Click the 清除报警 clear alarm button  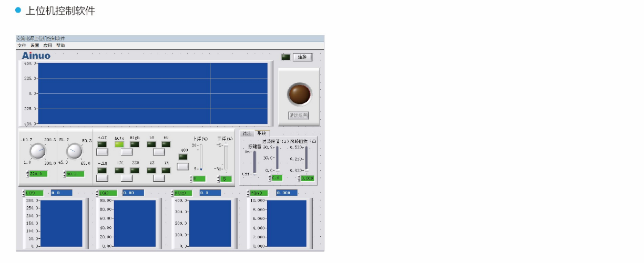tap(299, 115)
